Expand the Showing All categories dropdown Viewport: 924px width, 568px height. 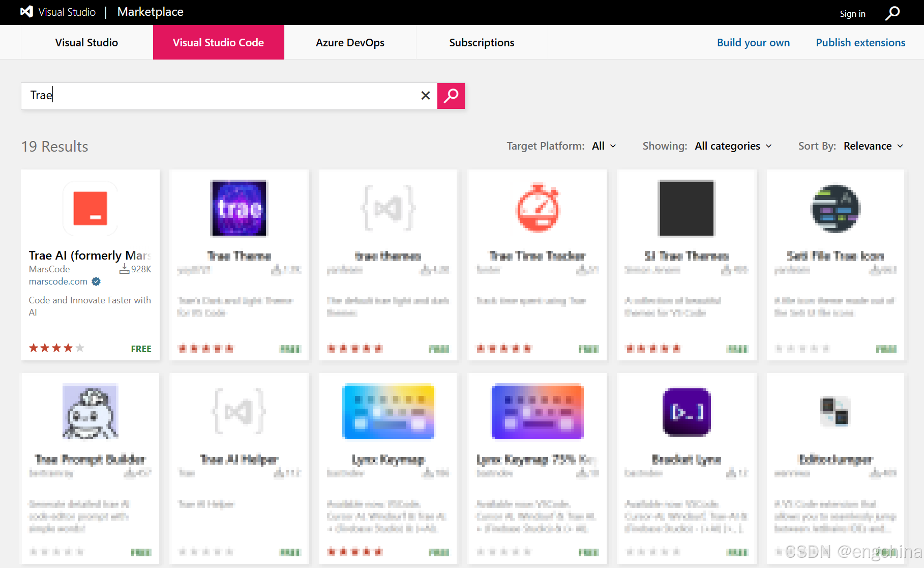(x=733, y=146)
